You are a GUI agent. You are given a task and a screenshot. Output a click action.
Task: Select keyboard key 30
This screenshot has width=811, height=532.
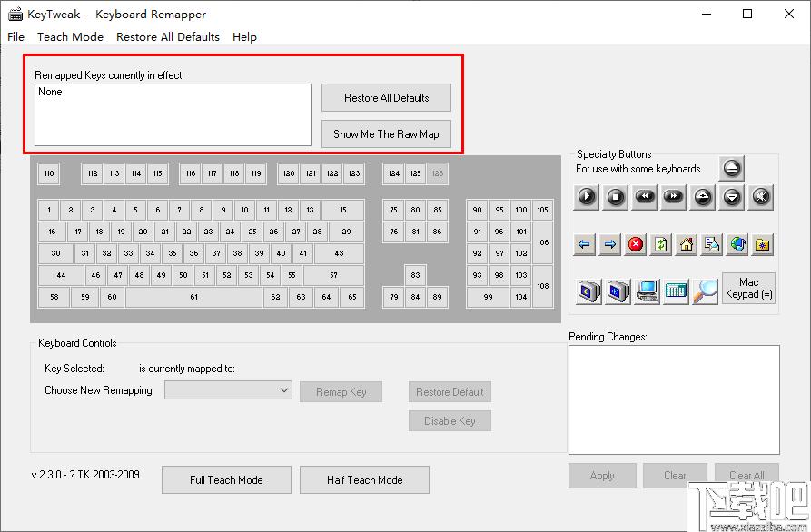pyautogui.click(x=55, y=253)
